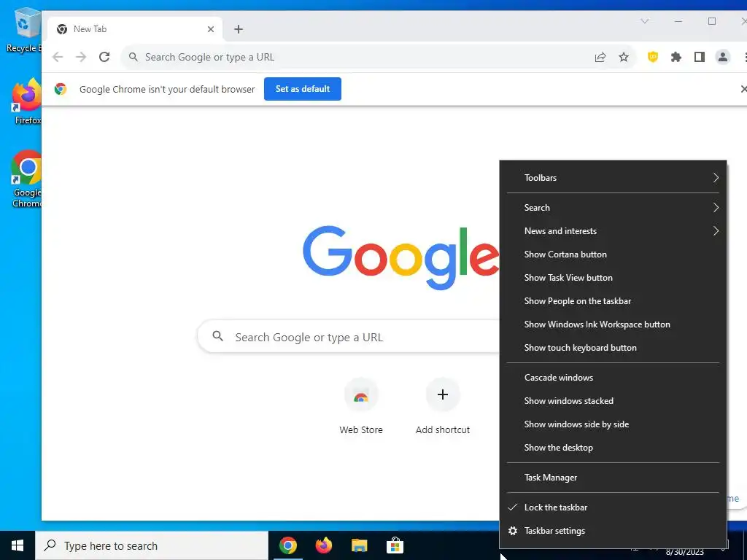This screenshot has width=747, height=560.
Task: Click the Google search box on the page
Action: (348, 337)
